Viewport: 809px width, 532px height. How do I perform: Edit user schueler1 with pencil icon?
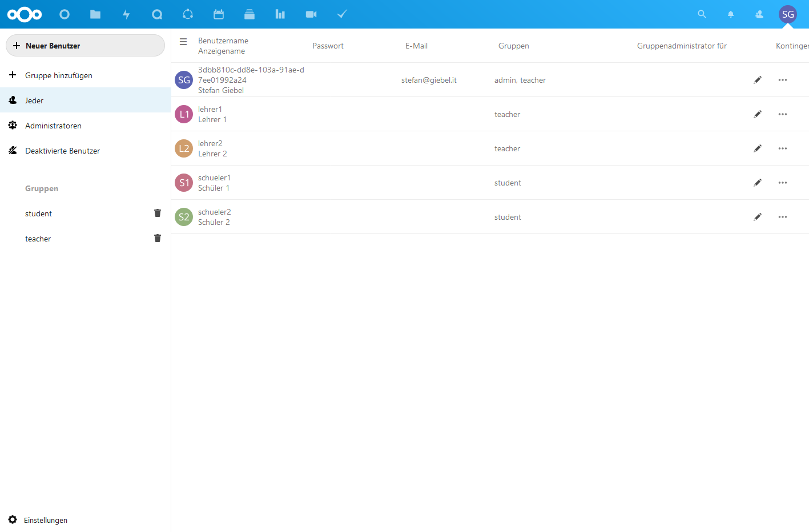758,183
